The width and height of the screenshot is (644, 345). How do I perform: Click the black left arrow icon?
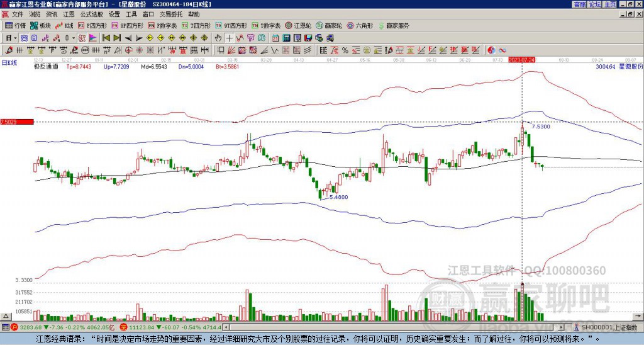pos(128,38)
